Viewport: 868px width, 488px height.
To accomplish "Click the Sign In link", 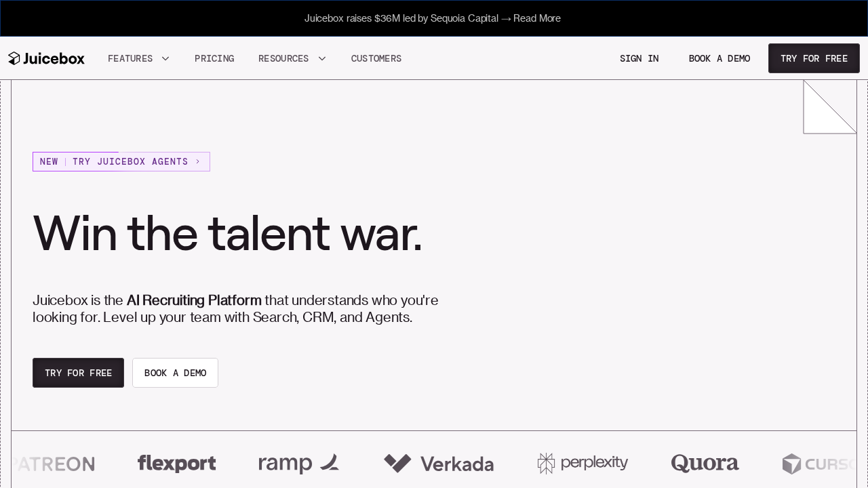I will 639,59.
